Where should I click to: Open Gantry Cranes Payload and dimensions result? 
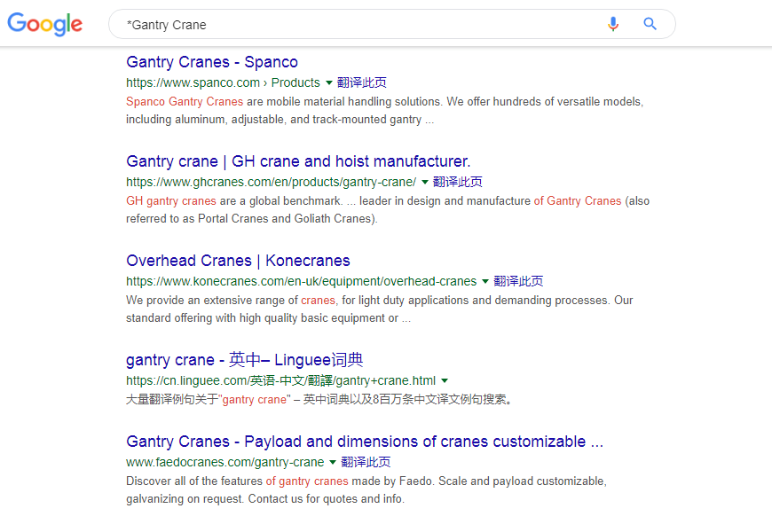click(x=365, y=442)
